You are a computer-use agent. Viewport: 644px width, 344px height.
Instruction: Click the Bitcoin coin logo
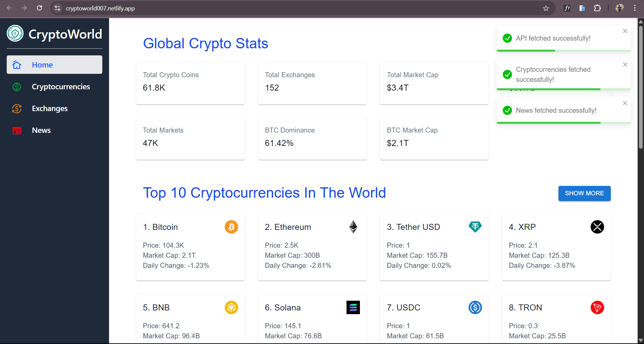tap(231, 227)
